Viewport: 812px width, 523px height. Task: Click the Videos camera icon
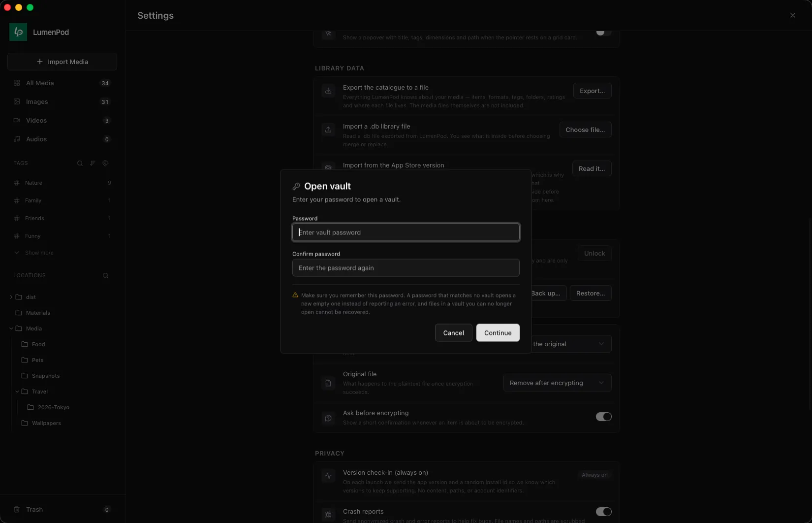click(x=17, y=120)
